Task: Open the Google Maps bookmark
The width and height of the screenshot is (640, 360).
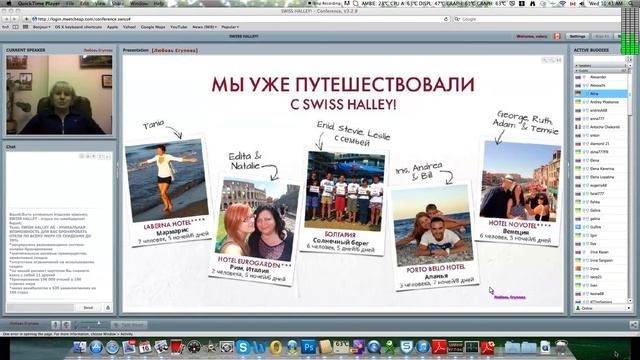Action: [153, 27]
